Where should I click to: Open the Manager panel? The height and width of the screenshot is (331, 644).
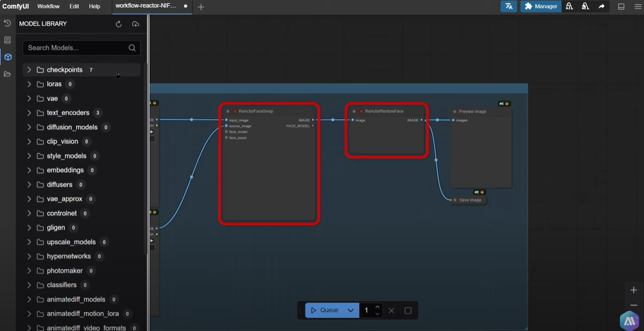coord(541,6)
